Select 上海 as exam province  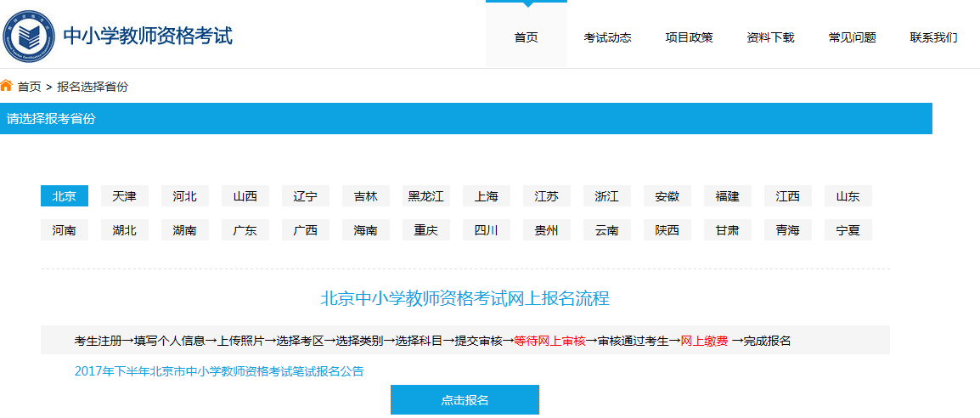pos(487,196)
